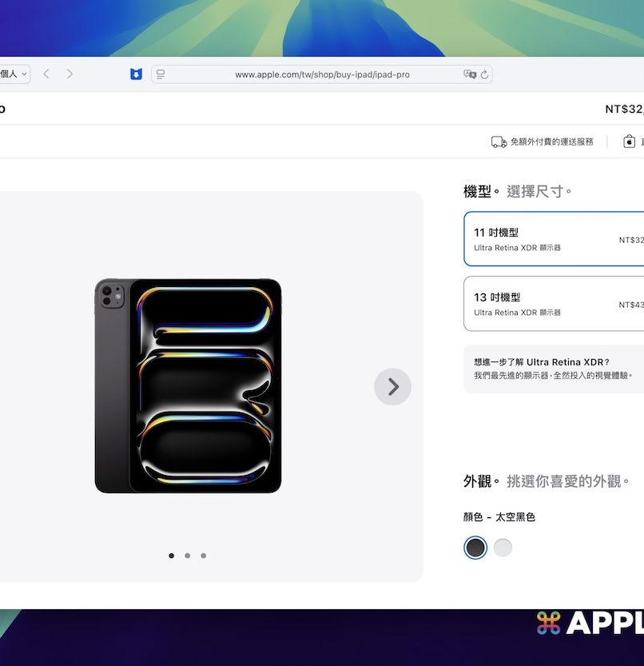The width and height of the screenshot is (644, 666).
Task: Click the Apple shopping bag icon
Action: click(x=629, y=142)
